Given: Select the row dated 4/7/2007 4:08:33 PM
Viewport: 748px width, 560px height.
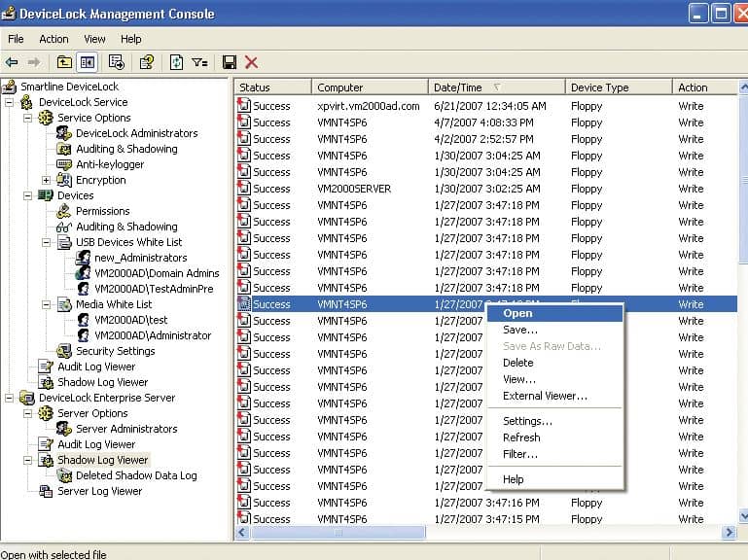Looking at the screenshot, I should point(485,122).
